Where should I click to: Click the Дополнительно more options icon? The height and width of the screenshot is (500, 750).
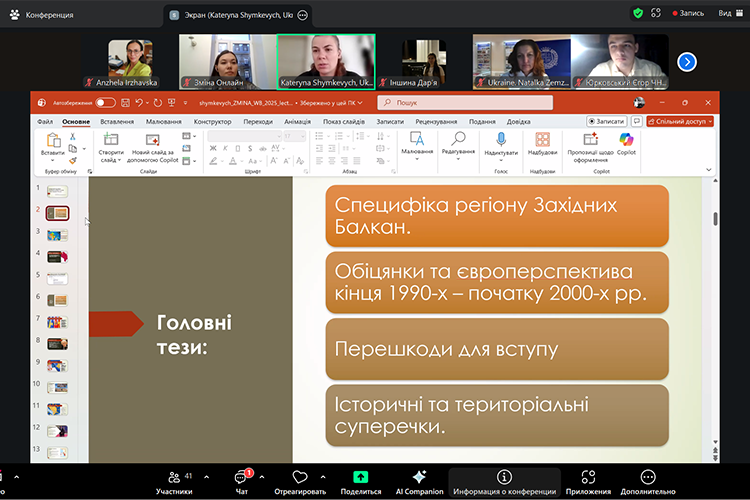[x=648, y=481]
